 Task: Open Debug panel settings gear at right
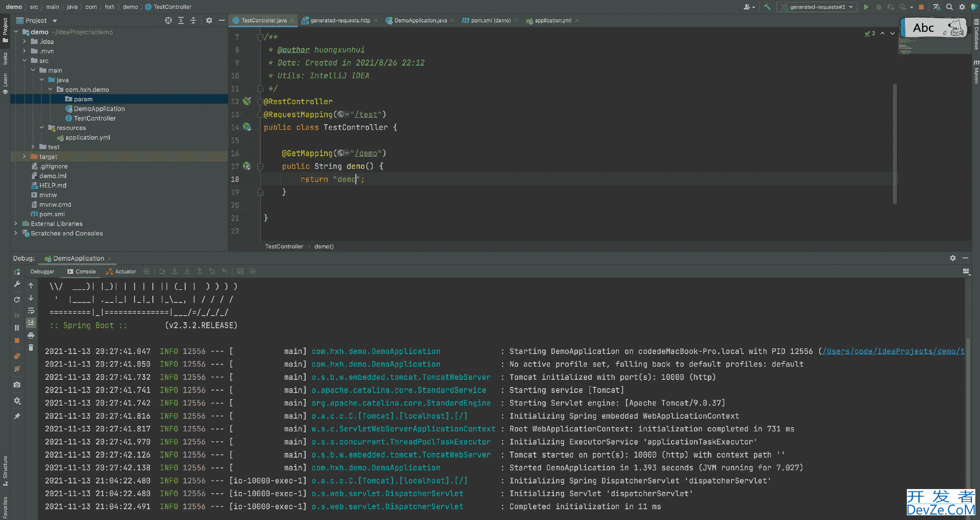pyautogui.click(x=953, y=258)
